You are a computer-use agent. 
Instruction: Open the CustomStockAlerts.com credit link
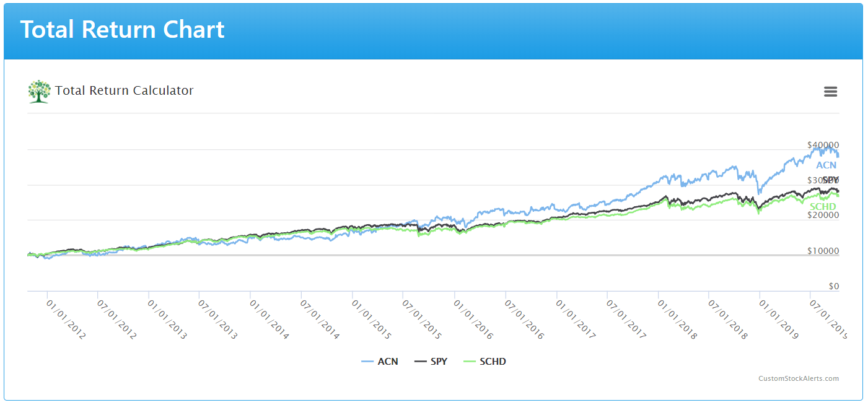tap(799, 378)
